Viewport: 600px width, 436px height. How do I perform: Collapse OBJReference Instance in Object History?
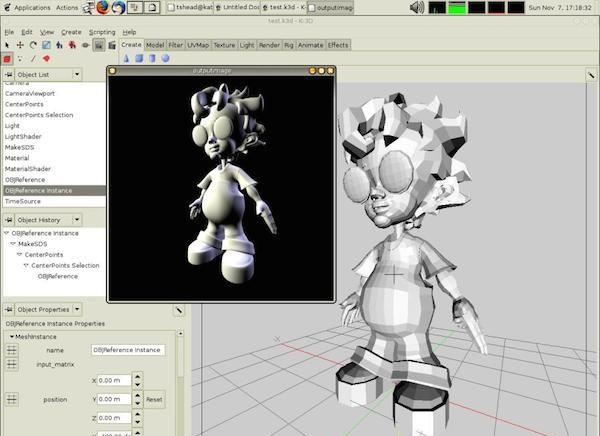(x=7, y=233)
